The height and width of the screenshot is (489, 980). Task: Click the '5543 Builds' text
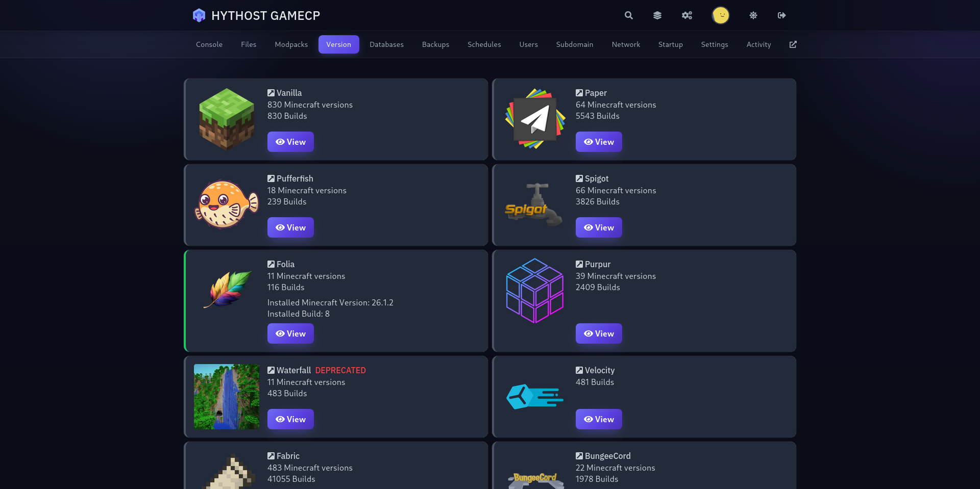(598, 116)
